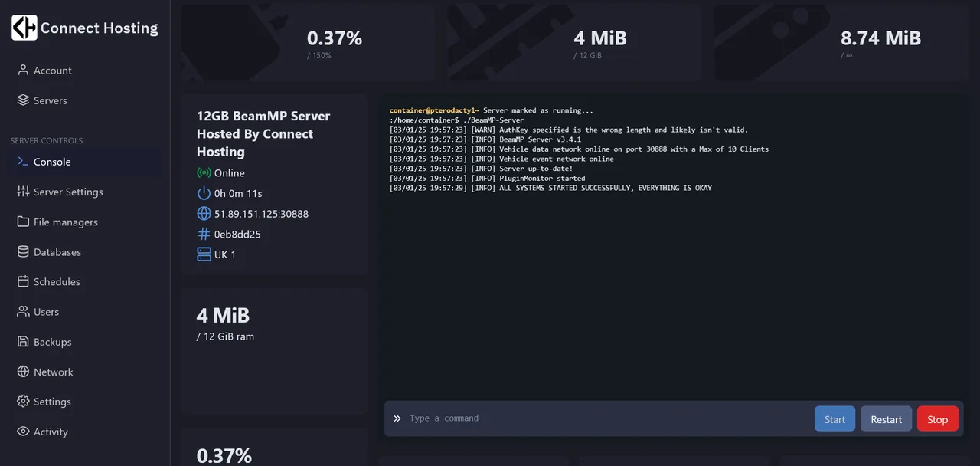This screenshot has width=980, height=466.
Task: Click the chevrons icon in command bar
Action: [x=397, y=418]
